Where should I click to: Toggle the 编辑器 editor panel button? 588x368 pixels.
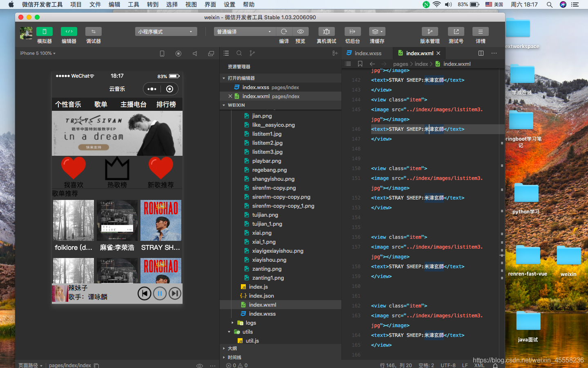[69, 31]
